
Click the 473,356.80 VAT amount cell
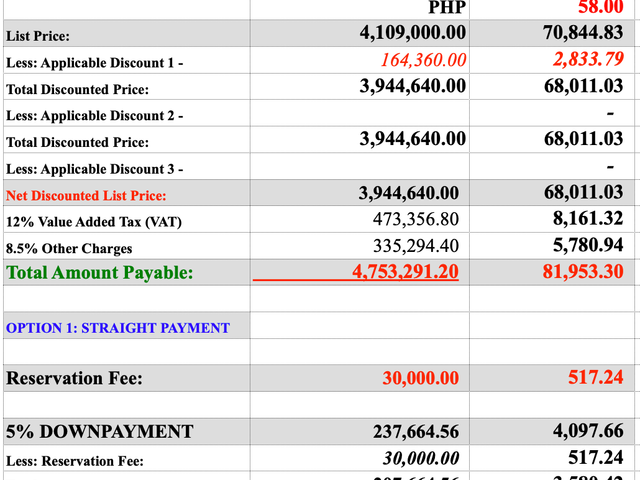(360, 219)
